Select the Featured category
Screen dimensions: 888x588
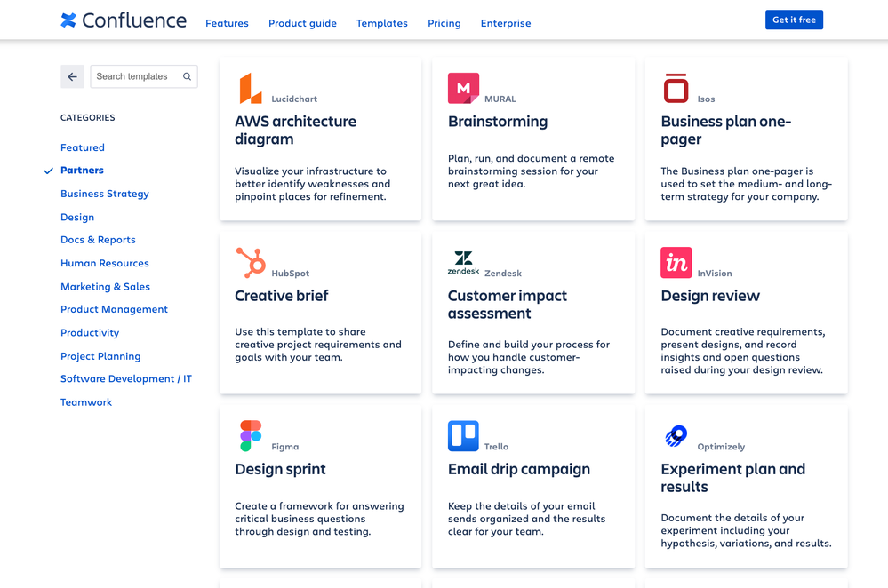[x=83, y=147]
